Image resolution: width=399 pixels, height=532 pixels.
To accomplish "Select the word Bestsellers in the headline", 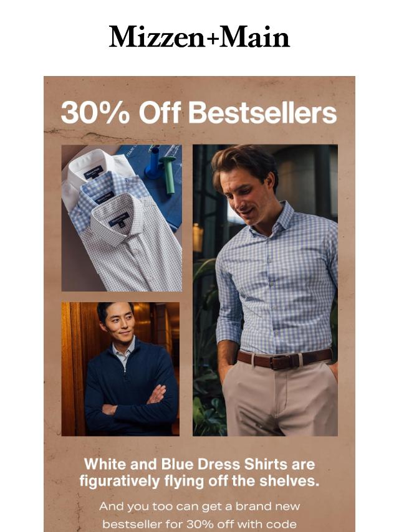I will [x=262, y=112].
